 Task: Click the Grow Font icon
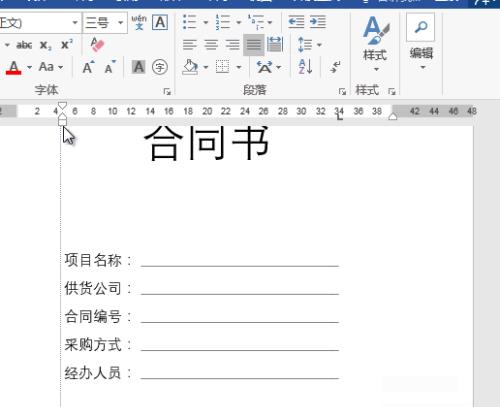click(88, 67)
